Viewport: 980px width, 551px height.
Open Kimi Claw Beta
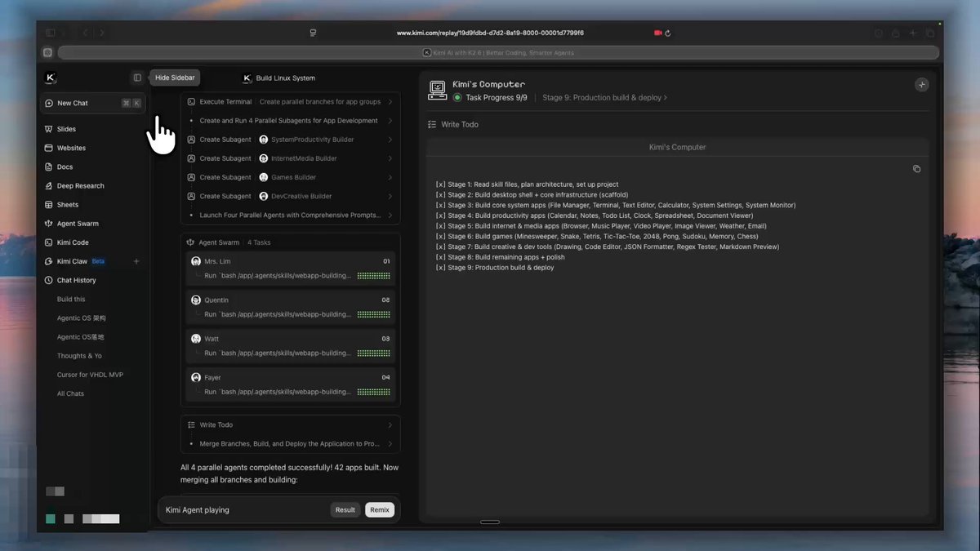(82, 261)
